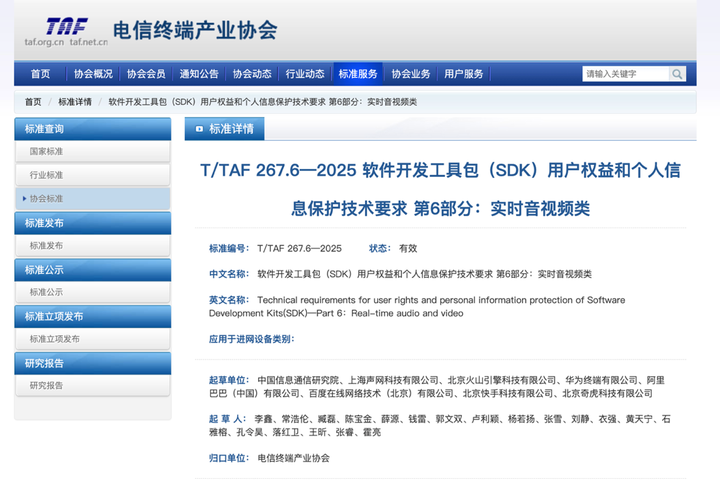
Task: Click the 标准详情 header icon
Action: [199, 129]
